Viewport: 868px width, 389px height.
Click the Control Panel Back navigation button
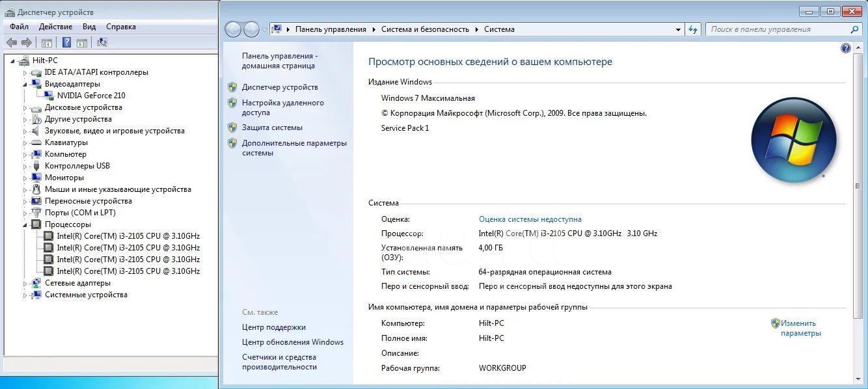click(234, 29)
